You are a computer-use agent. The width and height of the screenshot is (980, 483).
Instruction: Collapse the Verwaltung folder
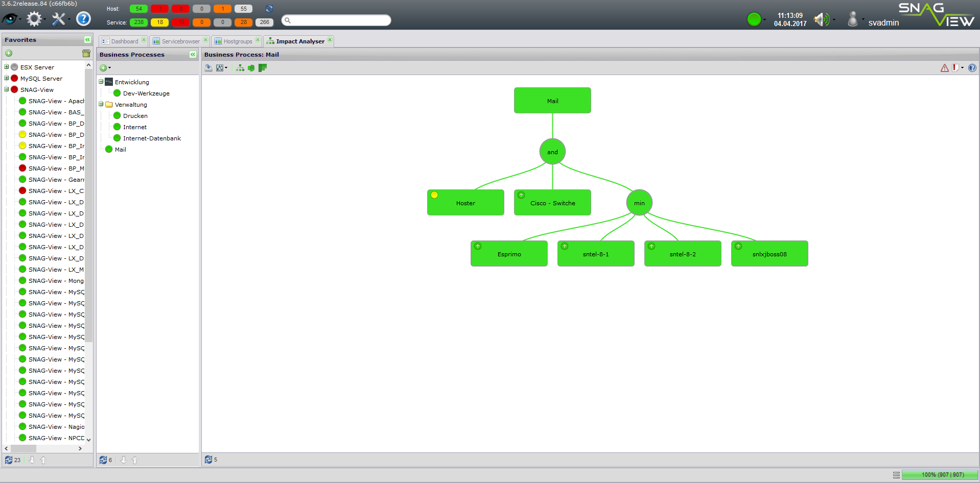click(101, 104)
